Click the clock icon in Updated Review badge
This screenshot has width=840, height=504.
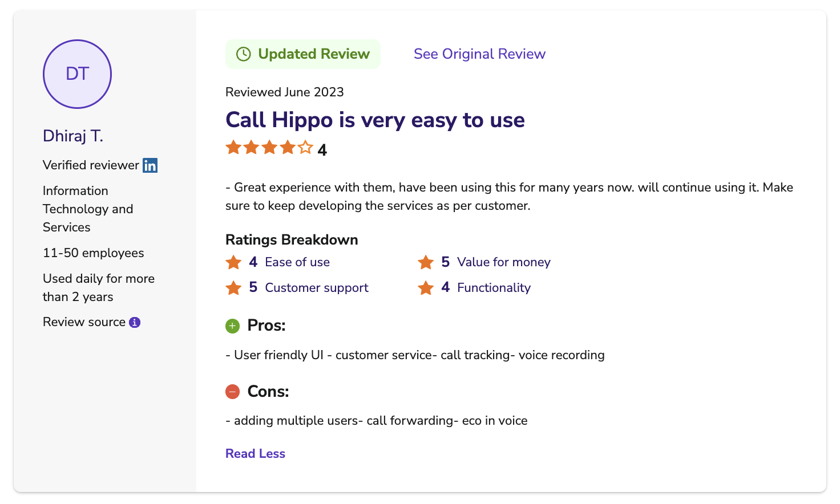(x=244, y=54)
